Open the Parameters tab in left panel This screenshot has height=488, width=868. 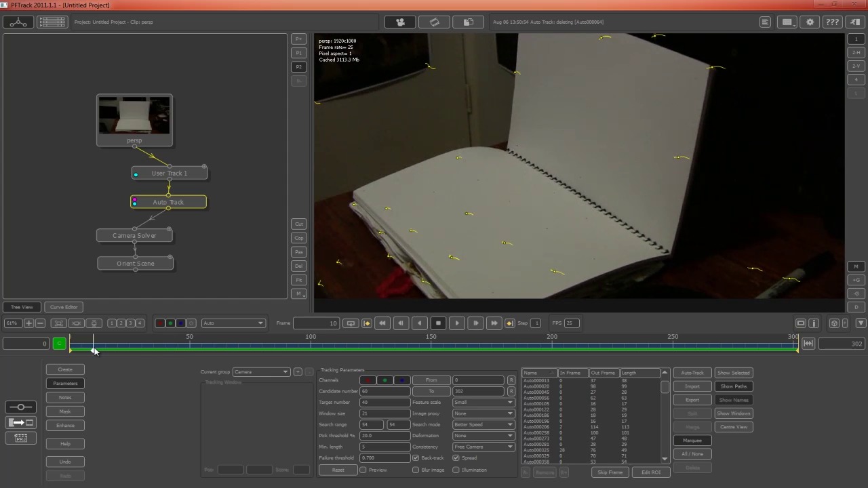click(65, 383)
